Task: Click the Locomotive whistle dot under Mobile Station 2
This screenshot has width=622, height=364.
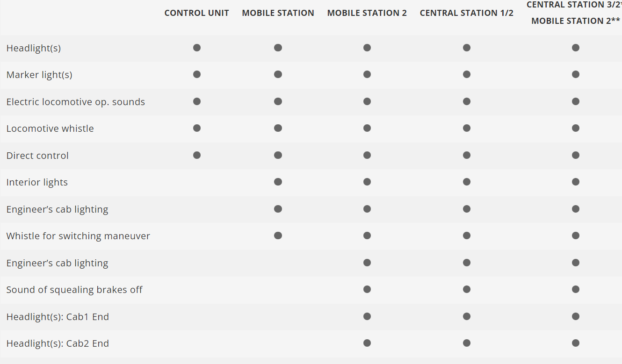Action: tap(367, 128)
